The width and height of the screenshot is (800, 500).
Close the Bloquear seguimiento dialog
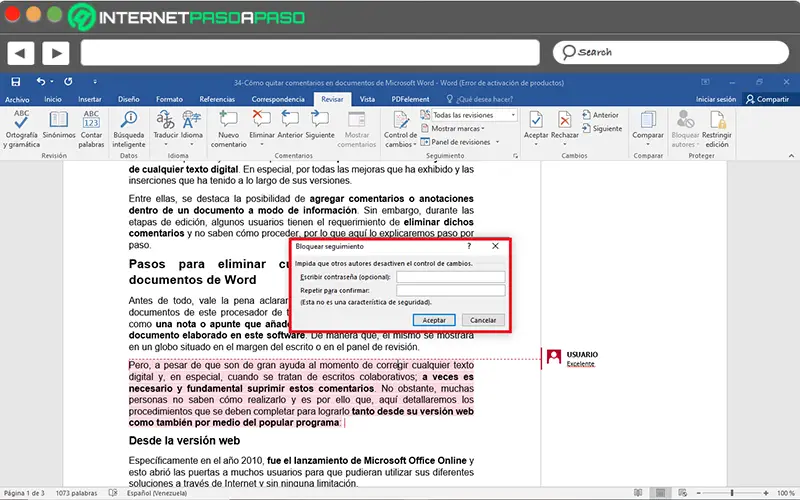[495, 246]
